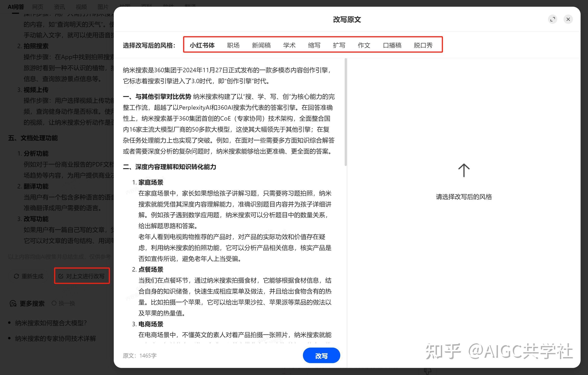Screen dimensions: 588x375
Task: Click the edit icon beside 对上文进行改写
Action: (x=61, y=276)
